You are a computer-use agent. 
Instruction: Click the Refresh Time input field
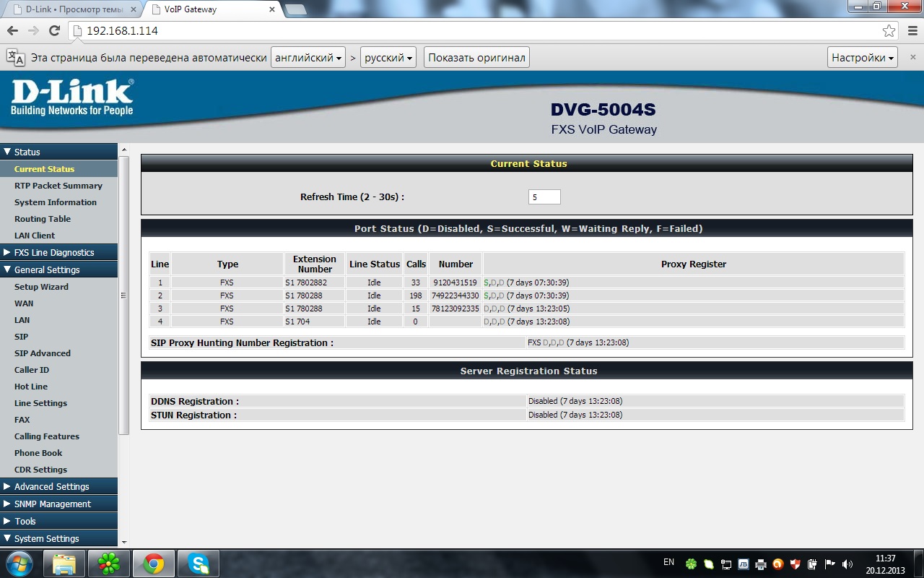[544, 197]
